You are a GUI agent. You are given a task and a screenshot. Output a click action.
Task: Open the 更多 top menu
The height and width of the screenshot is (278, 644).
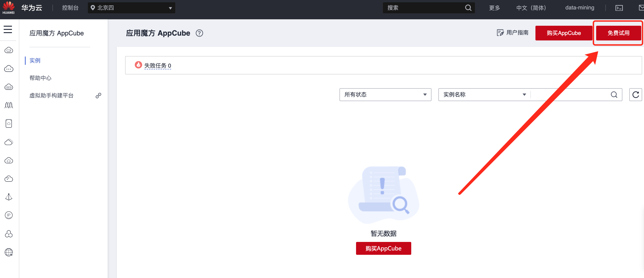[x=494, y=8]
